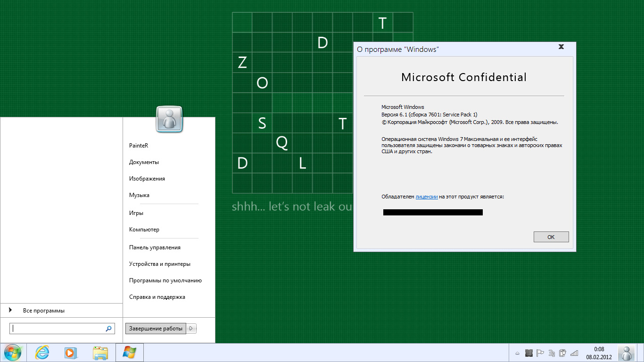Open Справка и поддержка
Screen dimensions: 644x362
(157, 297)
